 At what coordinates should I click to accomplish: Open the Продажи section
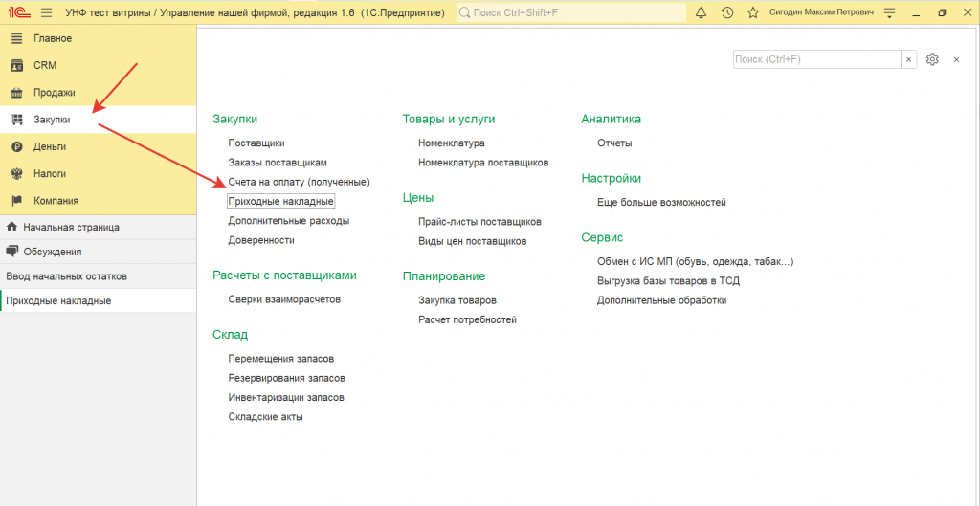coord(99,93)
